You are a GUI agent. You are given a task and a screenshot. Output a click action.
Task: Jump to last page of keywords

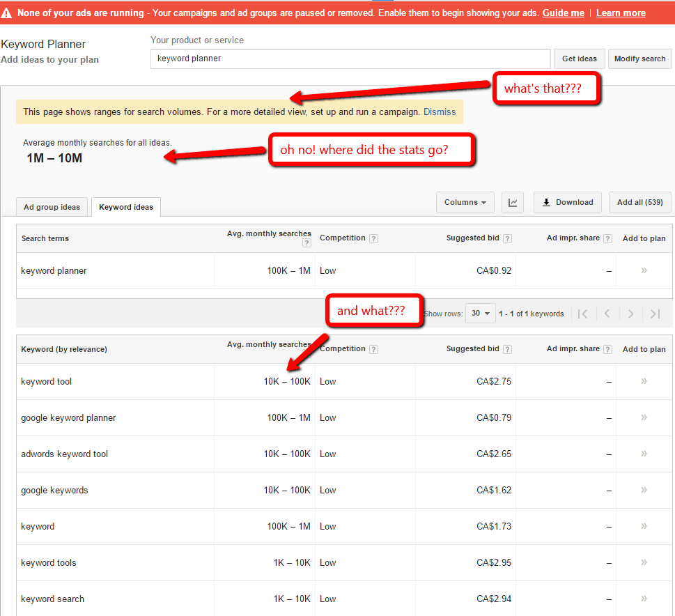click(x=655, y=314)
